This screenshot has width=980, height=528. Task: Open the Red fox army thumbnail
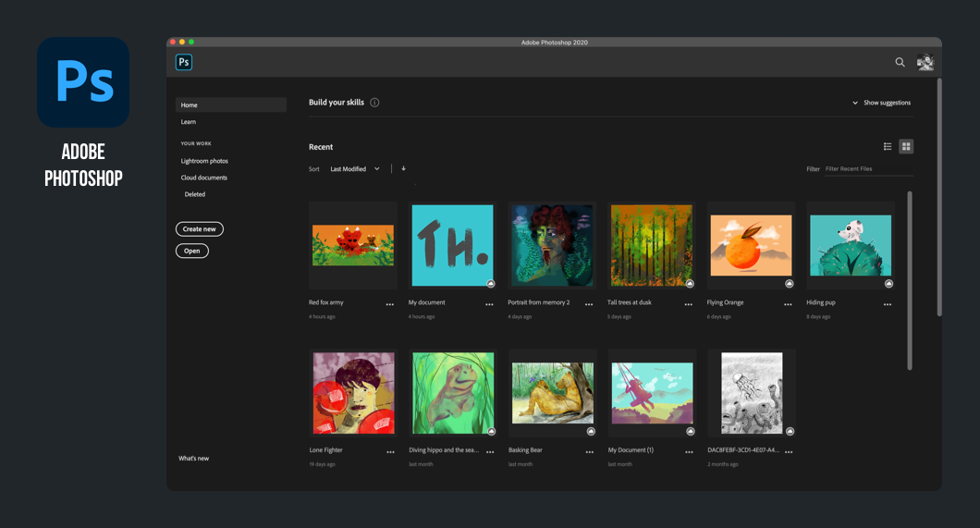(x=353, y=246)
